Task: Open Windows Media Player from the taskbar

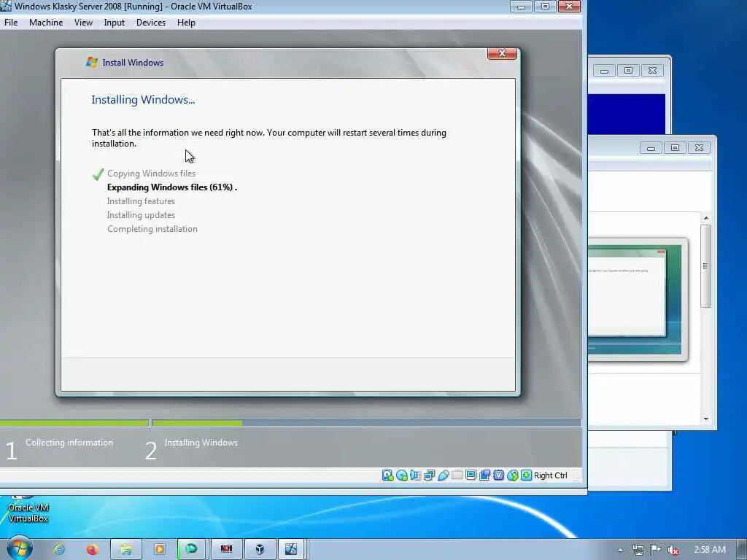Action: coord(159,549)
